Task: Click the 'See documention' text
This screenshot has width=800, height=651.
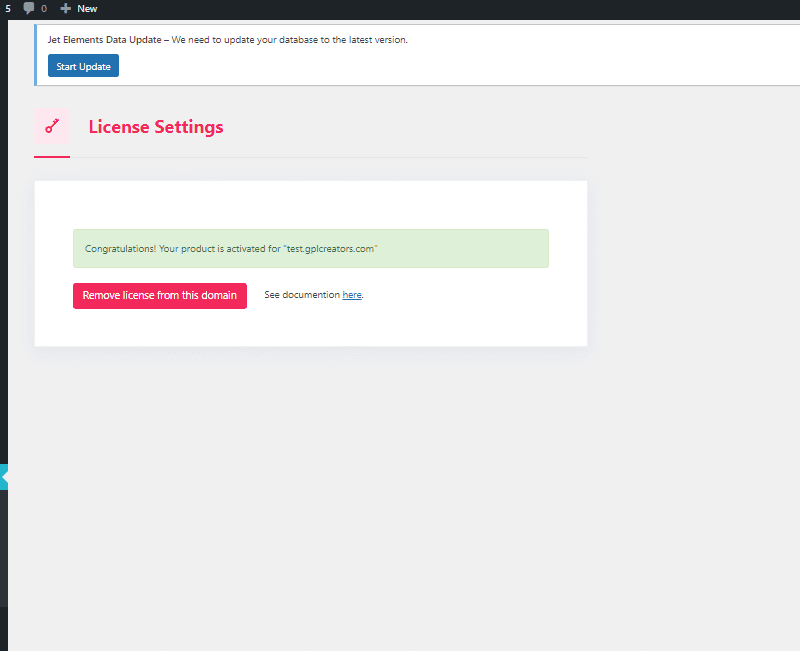Action: (x=302, y=295)
